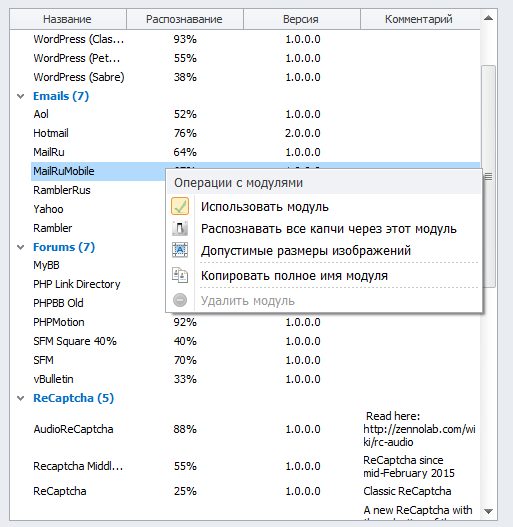
Task: Click the vertical scrollbar thumb
Action: pyautogui.click(x=488, y=176)
